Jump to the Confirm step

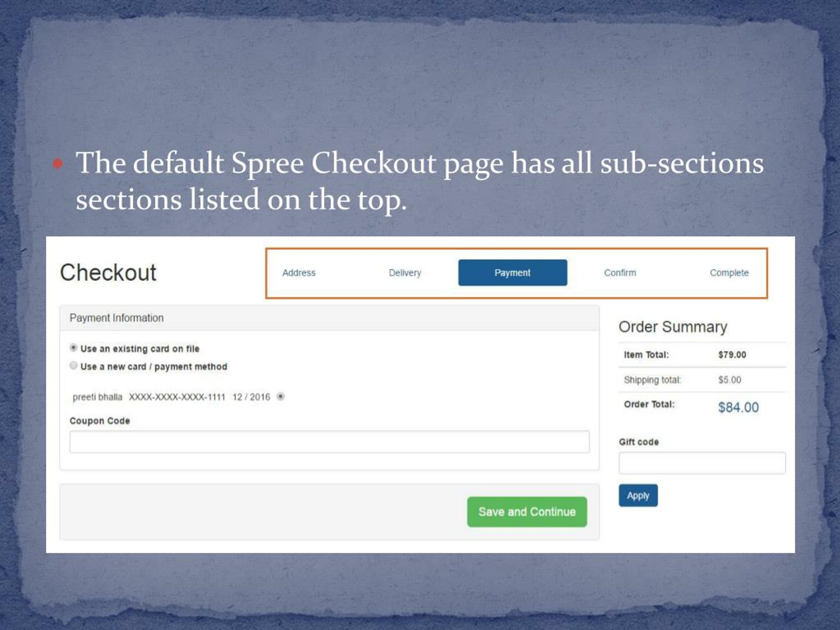pyautogui.click(x=620, y=273)
